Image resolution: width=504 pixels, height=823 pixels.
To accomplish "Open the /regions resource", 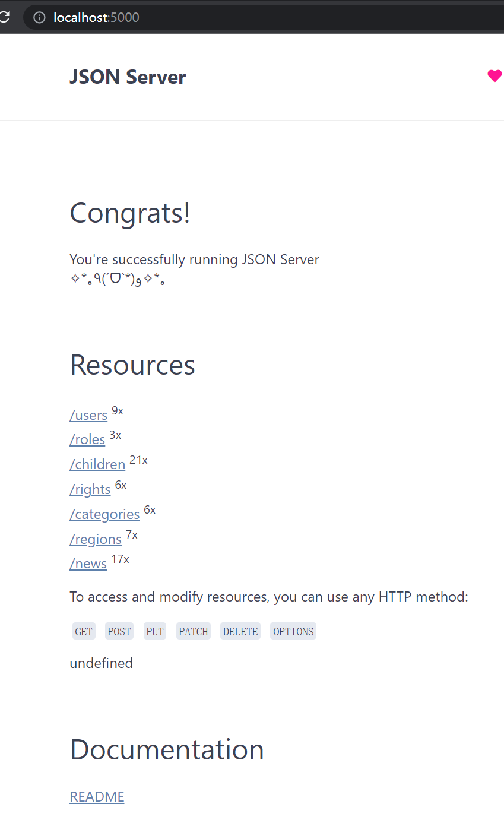I will [x=96, y=539].
